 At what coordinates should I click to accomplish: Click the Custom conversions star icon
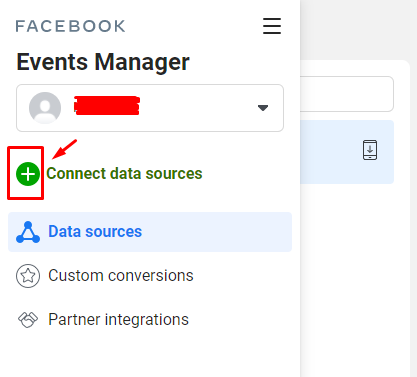click(28, 276)
